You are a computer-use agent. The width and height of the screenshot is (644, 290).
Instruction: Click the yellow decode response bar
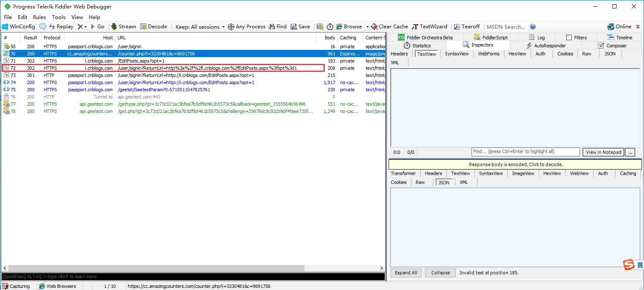click(515, 164)
